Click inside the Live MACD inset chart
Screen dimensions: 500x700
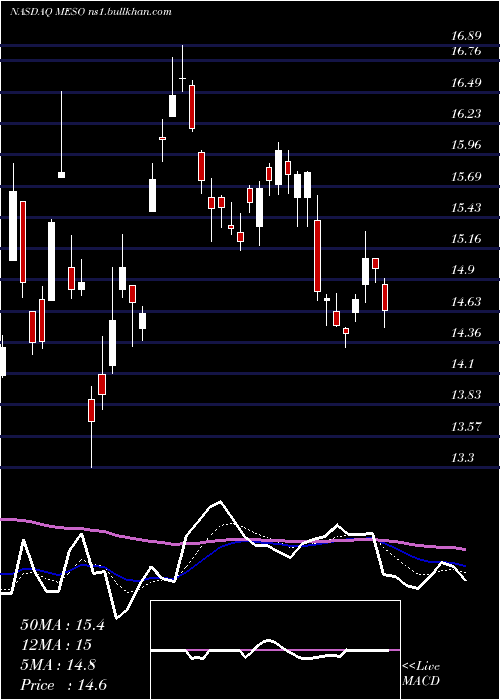pos(275,650)
